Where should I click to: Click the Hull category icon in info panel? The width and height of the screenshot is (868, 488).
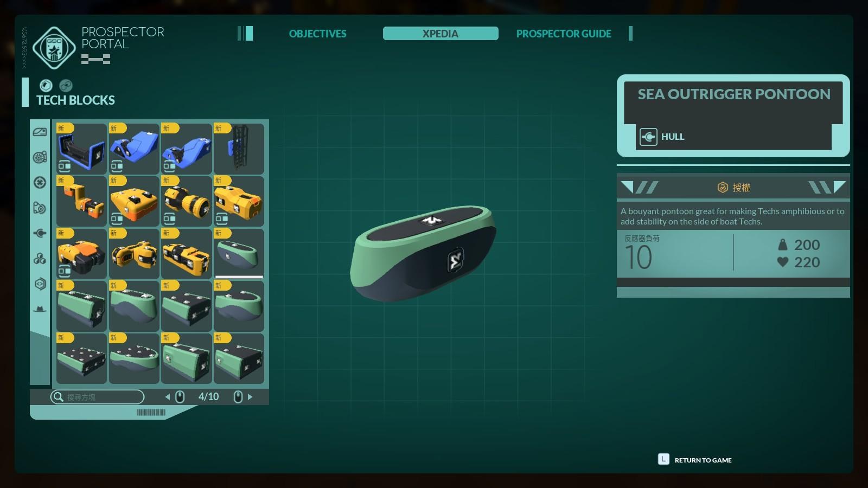coord(648,137)
